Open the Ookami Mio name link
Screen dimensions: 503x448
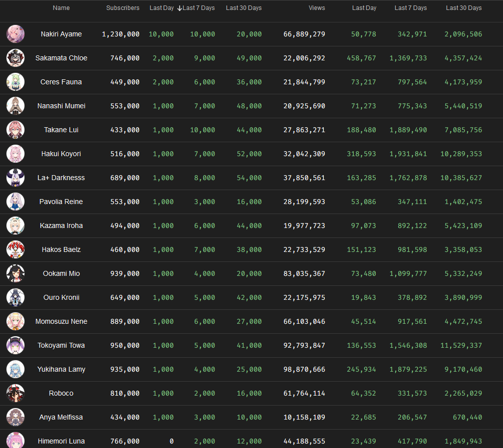61,273
